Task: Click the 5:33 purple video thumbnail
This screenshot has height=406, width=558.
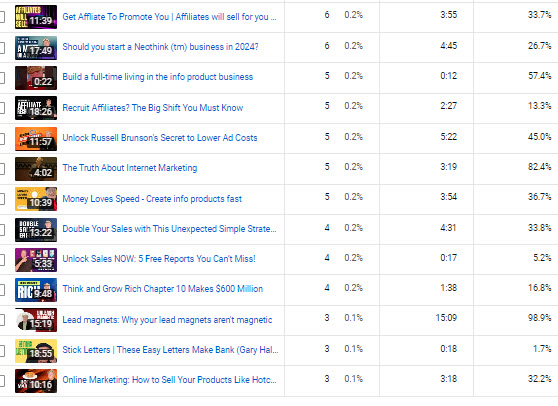Action: pos(36,260)
